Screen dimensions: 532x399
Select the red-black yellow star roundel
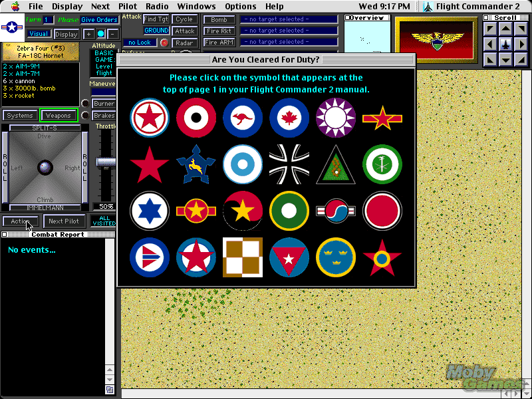click(243, 211)
